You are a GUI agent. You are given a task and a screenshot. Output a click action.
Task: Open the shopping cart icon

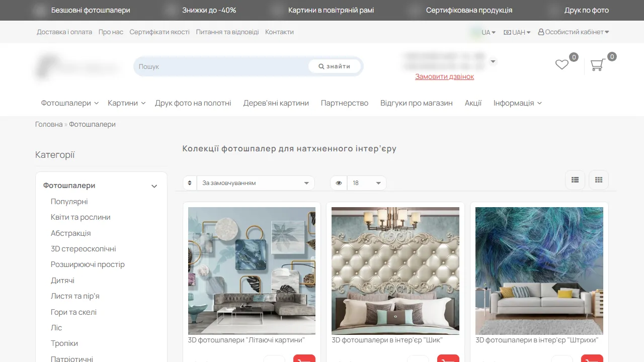click(597, 65)
